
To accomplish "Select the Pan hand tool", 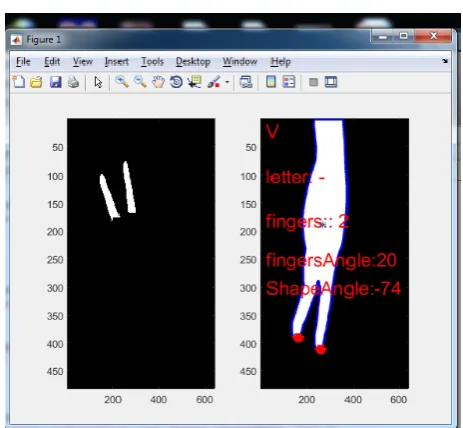I will tap(158, 82).
